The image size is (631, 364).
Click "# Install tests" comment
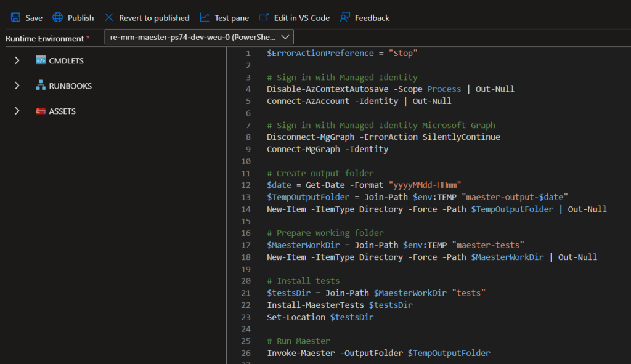pyautogui.click(x=303, y=281)
